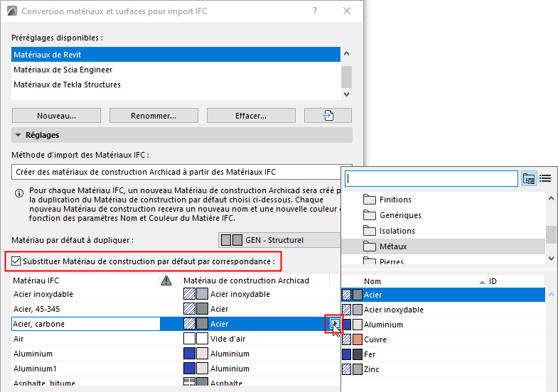The width and height of the screenshot is (558, 392).
Task: Edit the Acier, carbone name field
Action: 86,324
